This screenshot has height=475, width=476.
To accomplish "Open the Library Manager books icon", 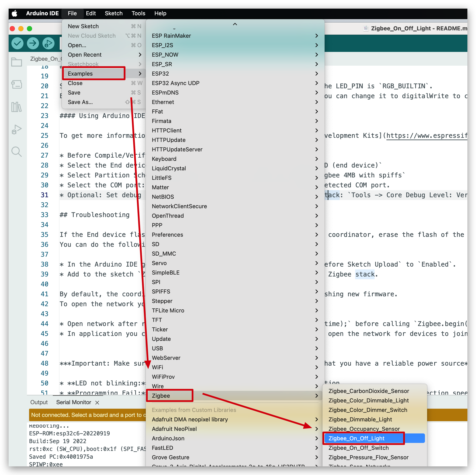I will [17, 107].
